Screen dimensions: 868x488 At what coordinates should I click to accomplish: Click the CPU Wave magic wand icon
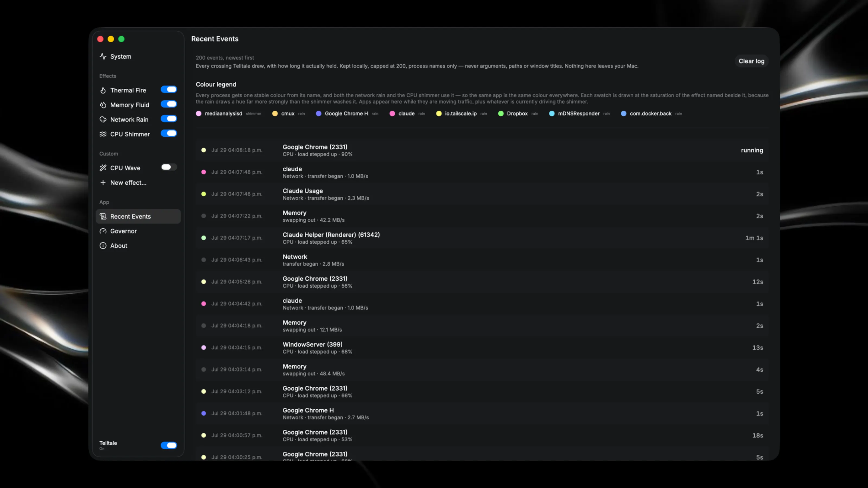(103, 168)
